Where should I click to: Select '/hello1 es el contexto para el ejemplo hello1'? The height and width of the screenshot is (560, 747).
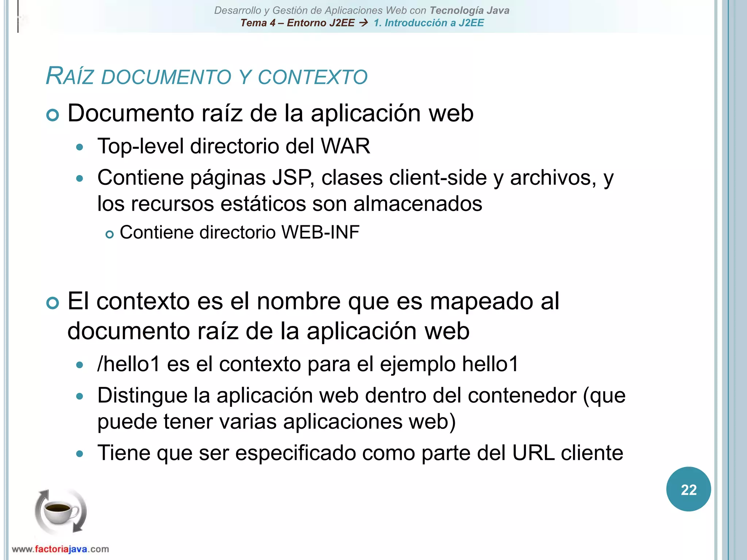(308, 364)
